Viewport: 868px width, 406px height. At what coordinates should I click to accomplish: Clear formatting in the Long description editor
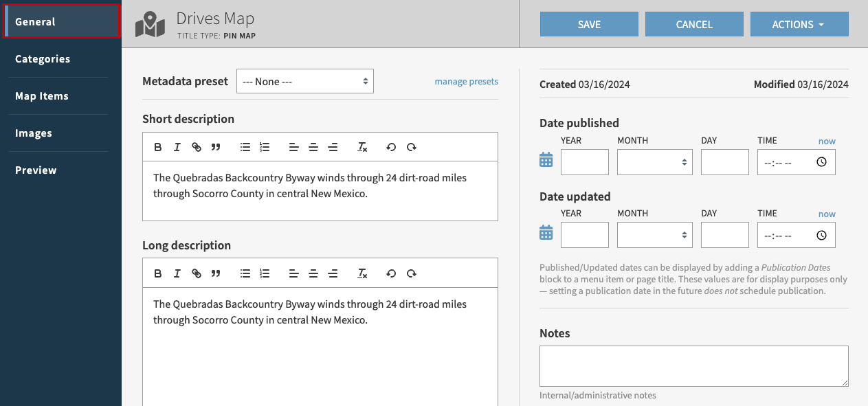pos(362,273)
